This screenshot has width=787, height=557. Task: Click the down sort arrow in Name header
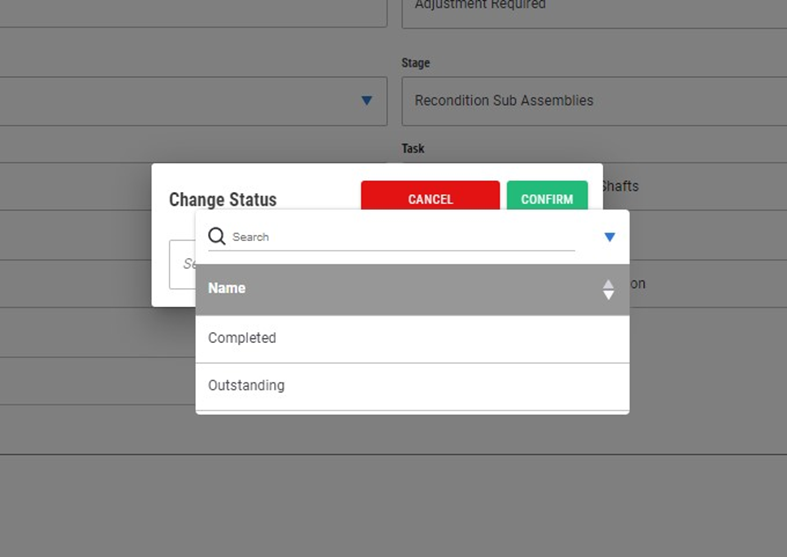[x=608, y=296]
